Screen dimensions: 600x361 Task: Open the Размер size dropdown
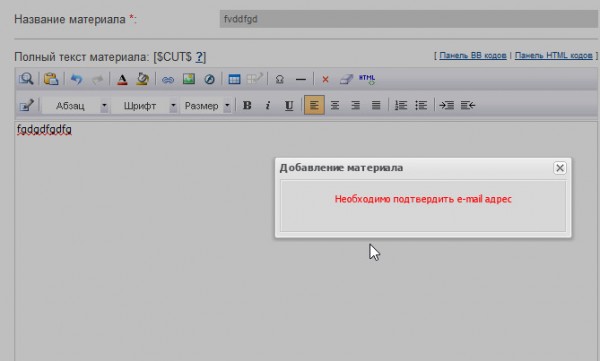point(206,105)
